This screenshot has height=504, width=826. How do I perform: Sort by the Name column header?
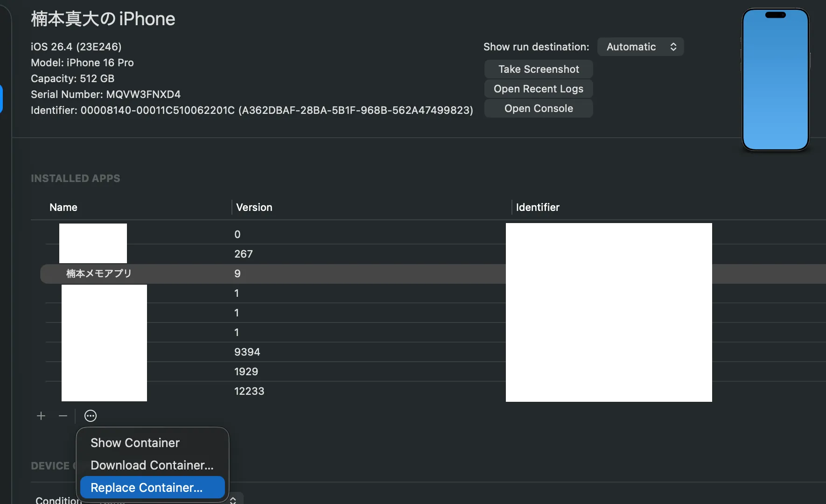[63, 207]
